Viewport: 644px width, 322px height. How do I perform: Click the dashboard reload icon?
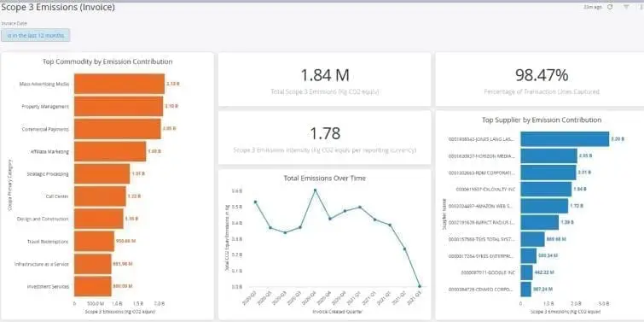point(611,7)
